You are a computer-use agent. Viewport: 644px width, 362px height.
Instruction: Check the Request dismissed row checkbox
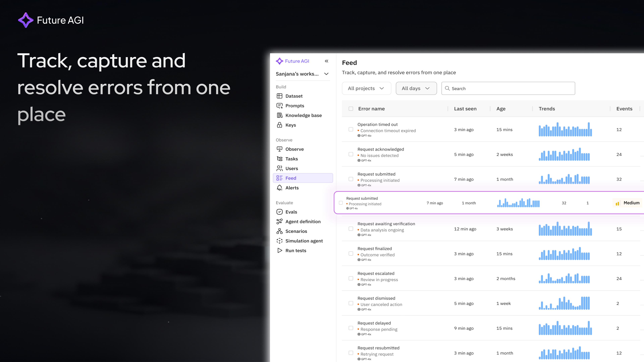[351, 303]
